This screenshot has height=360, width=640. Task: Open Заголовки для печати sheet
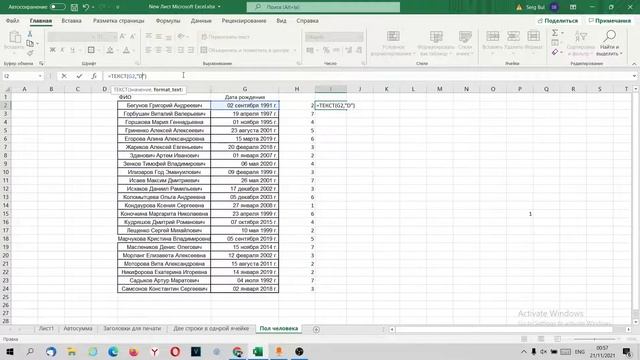tap(132, 329)
